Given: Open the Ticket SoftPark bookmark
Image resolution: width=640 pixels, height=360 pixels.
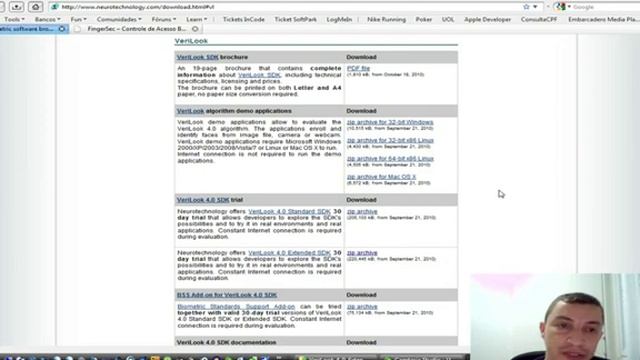Looking at the screenshot, I should (296, 19).
